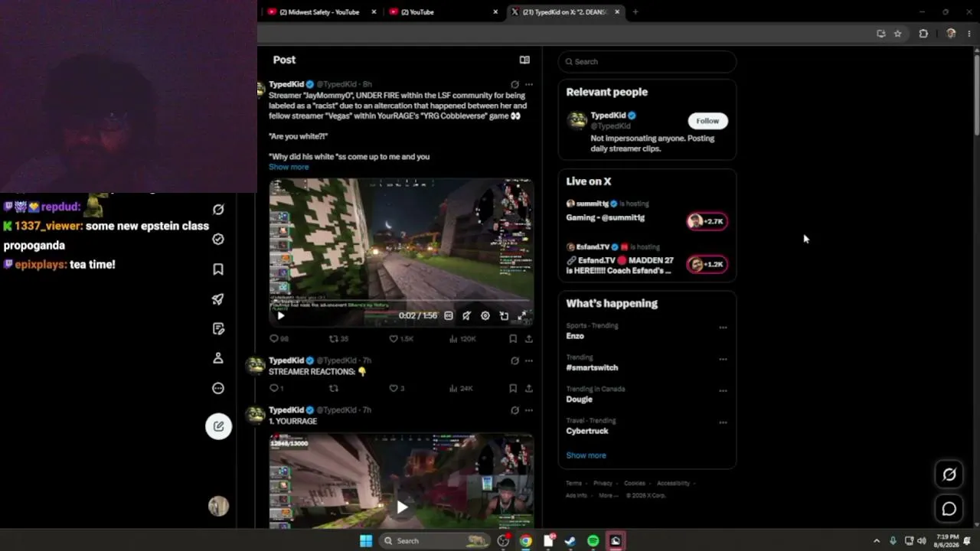The width and height of the screenshot is (980, 551).
Task: Open floating Messages button at bottom right
Action: click(x=949, y=509)
